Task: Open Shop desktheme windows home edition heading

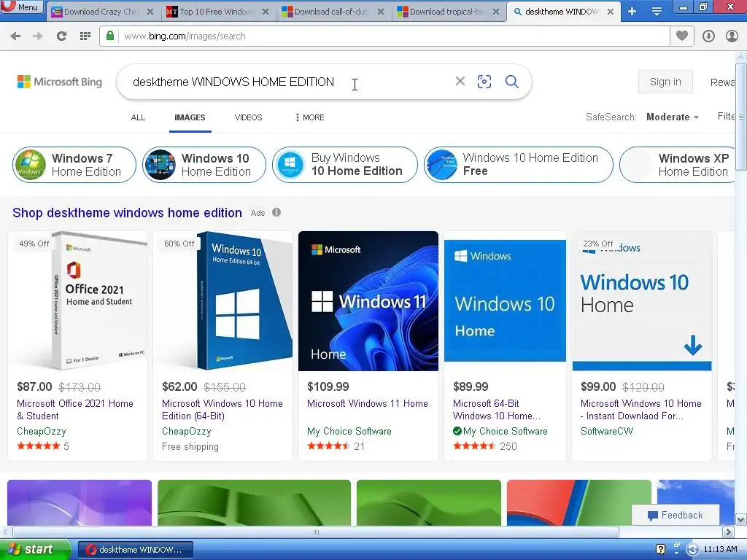Action: [x=127, y=213]
